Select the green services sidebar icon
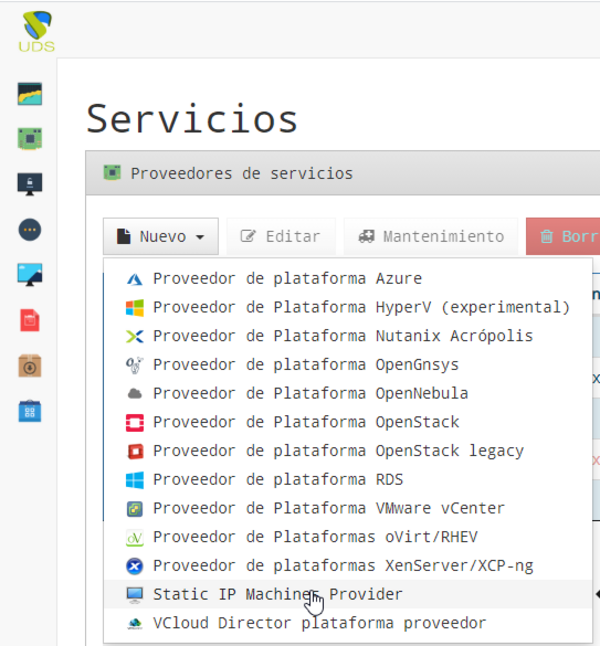 [x=30, y=139]
